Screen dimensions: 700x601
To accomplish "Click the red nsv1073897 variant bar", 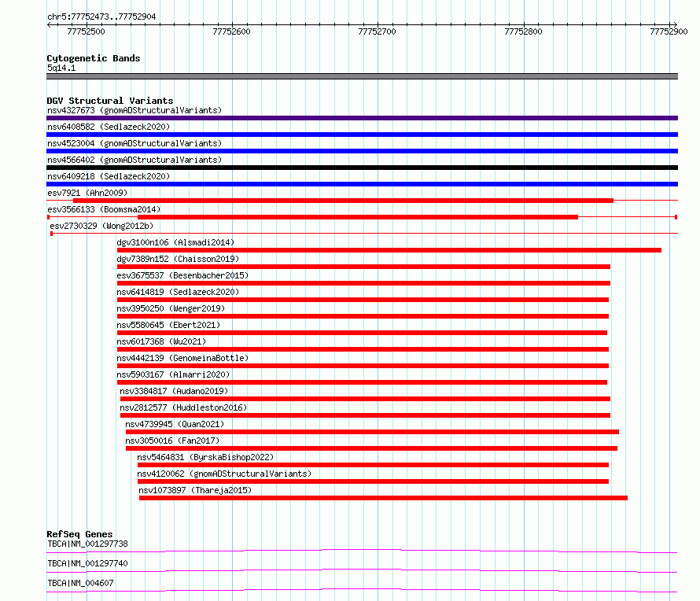I will (x=384, y=498).
